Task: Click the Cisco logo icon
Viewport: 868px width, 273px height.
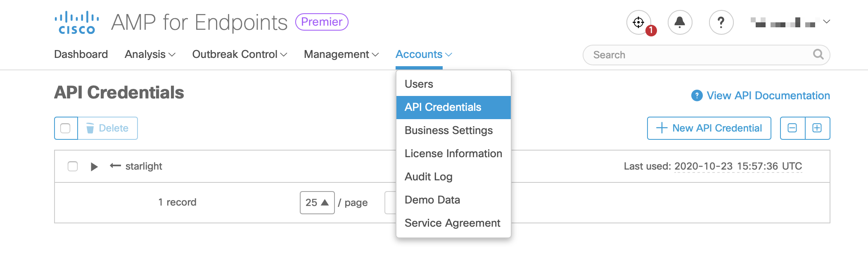Action: point(77,23)
